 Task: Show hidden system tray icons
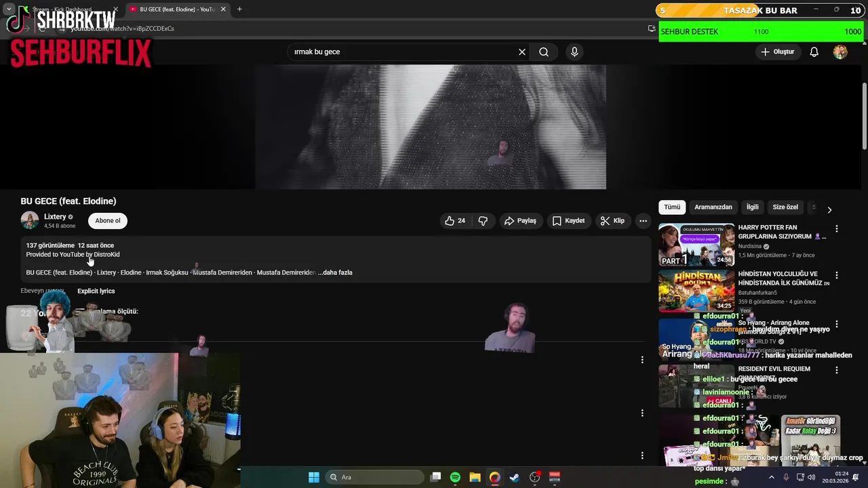tap(771, 477)
